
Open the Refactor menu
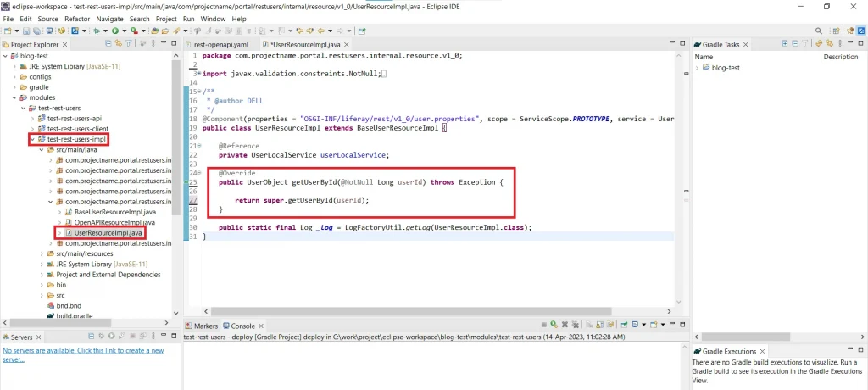(77, 19)
